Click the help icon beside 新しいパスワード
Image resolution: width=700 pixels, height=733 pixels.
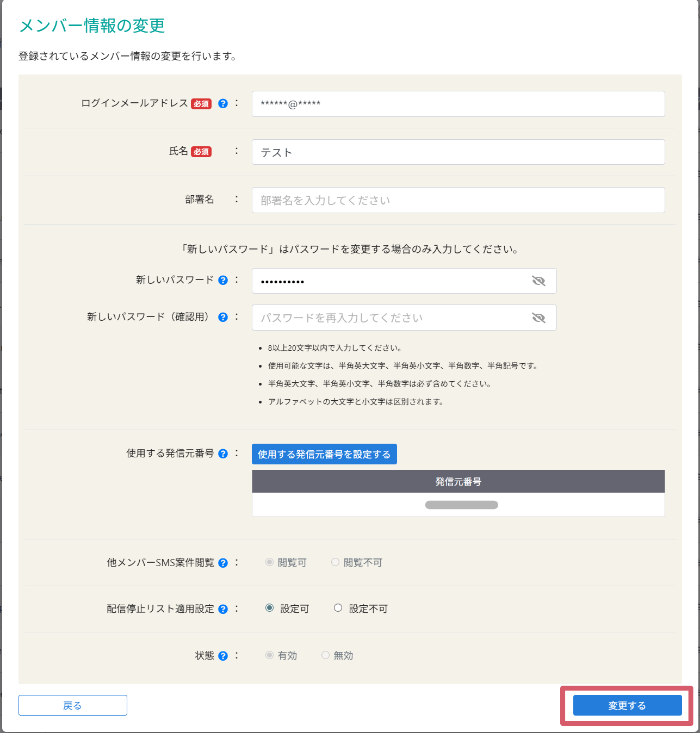click(x=223, y=281)
